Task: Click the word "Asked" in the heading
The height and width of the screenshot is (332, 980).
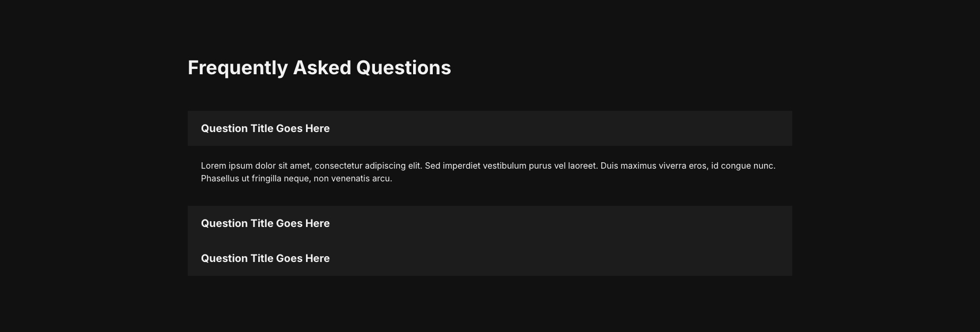Action: pos(322,68)
